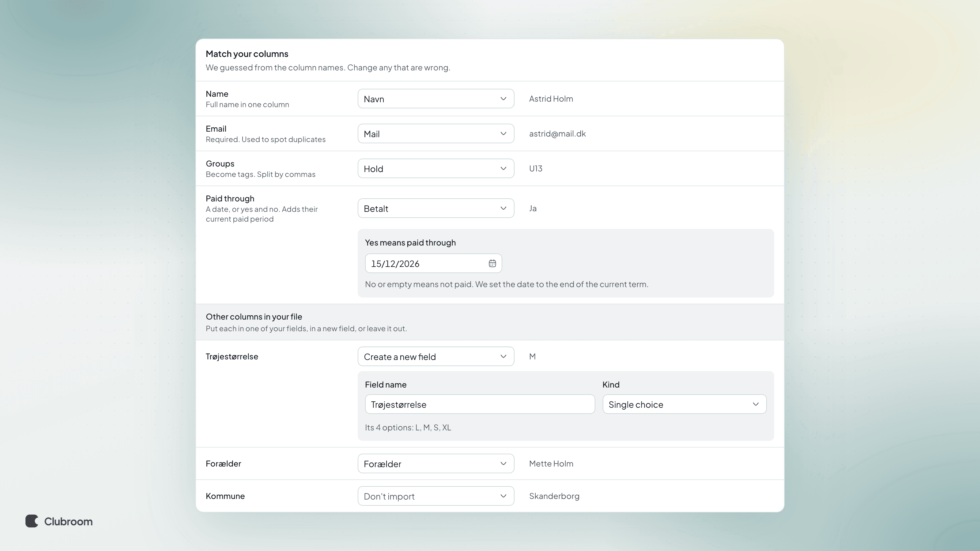The image size is (980, 551).
Task: Click the Field name input with Trøjestørrelse
Action: [x=480, y=404]
